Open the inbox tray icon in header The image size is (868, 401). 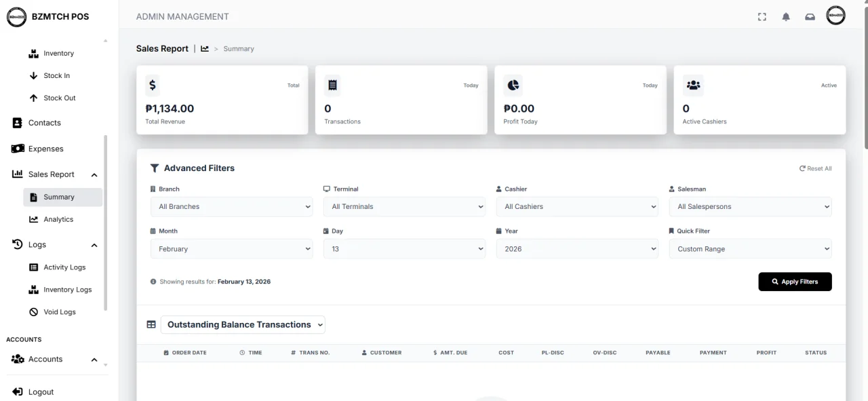tap(810, 17)
